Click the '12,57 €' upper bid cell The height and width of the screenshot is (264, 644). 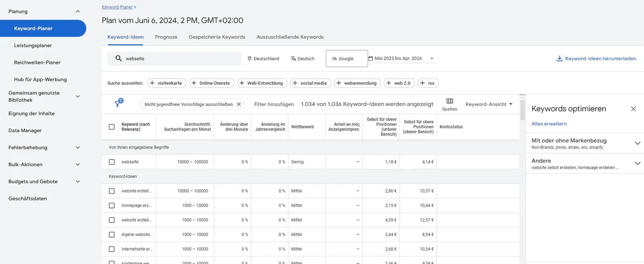[x=427, y=220]
